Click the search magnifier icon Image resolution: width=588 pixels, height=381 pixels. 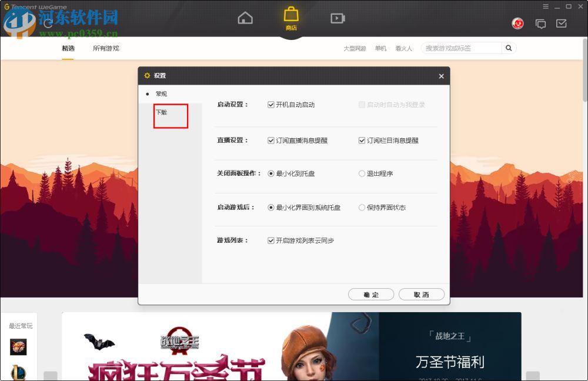[508, 48]
